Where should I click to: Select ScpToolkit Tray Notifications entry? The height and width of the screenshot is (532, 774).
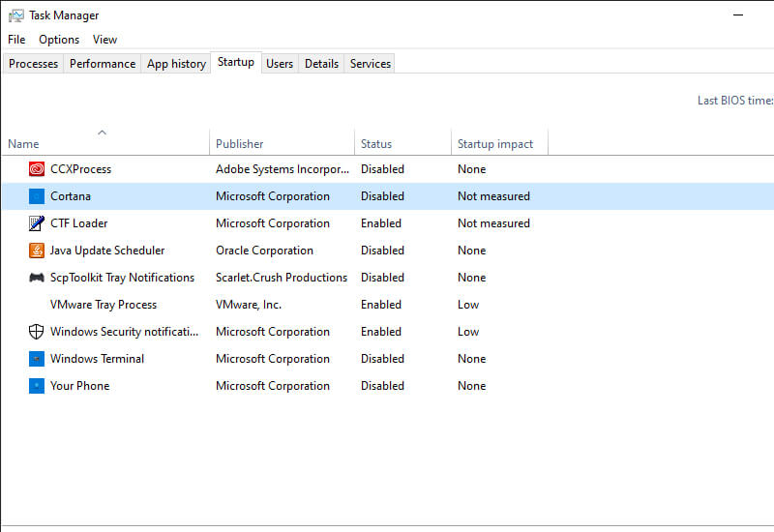click(123, 278)
